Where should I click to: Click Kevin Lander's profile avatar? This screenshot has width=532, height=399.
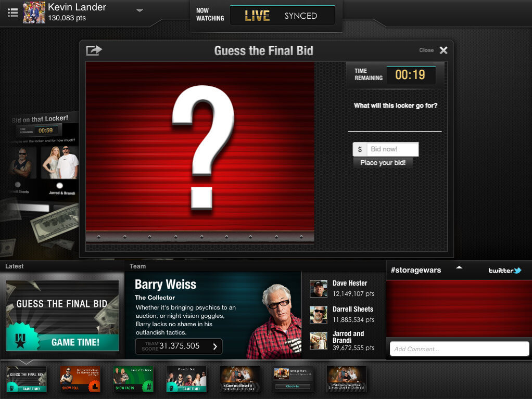point(34,12)
